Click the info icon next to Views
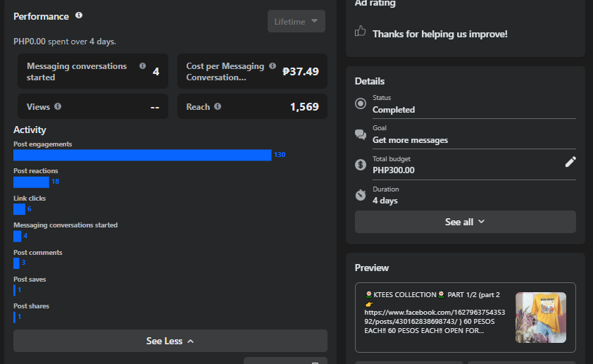 coord(58,107)
